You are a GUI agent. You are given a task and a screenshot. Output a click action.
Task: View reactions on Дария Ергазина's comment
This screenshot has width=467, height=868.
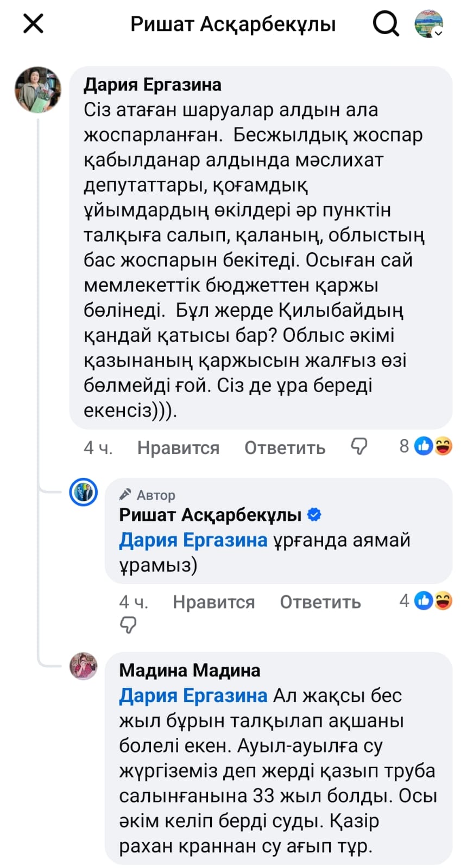point(426,446)
